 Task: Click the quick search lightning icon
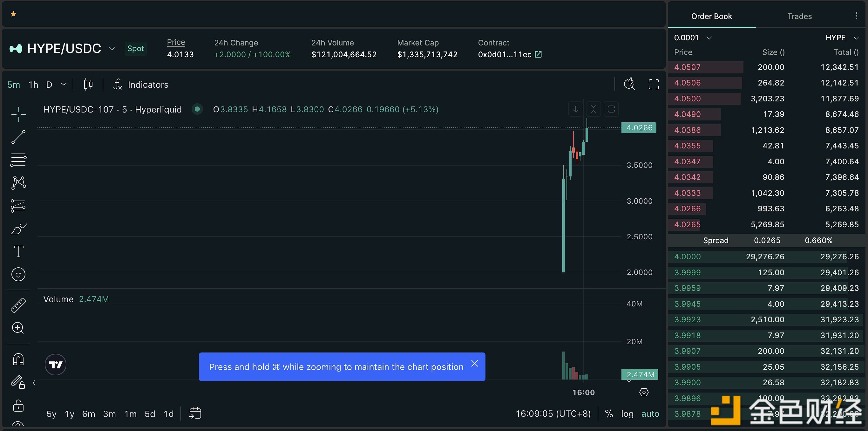point(629,84)
